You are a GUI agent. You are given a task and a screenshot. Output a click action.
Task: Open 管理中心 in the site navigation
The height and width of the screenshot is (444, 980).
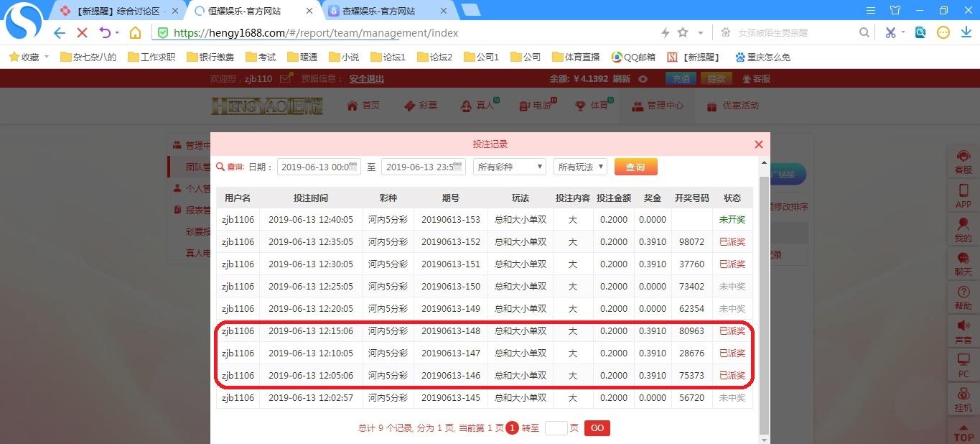pyautogui.click(x=658, y=106)
